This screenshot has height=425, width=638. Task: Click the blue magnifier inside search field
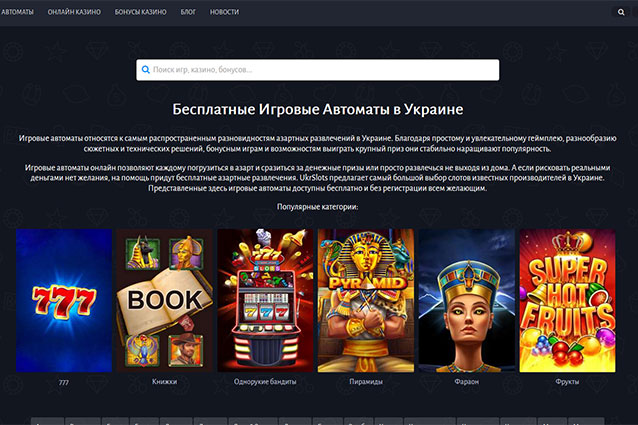tap(146, 70)
